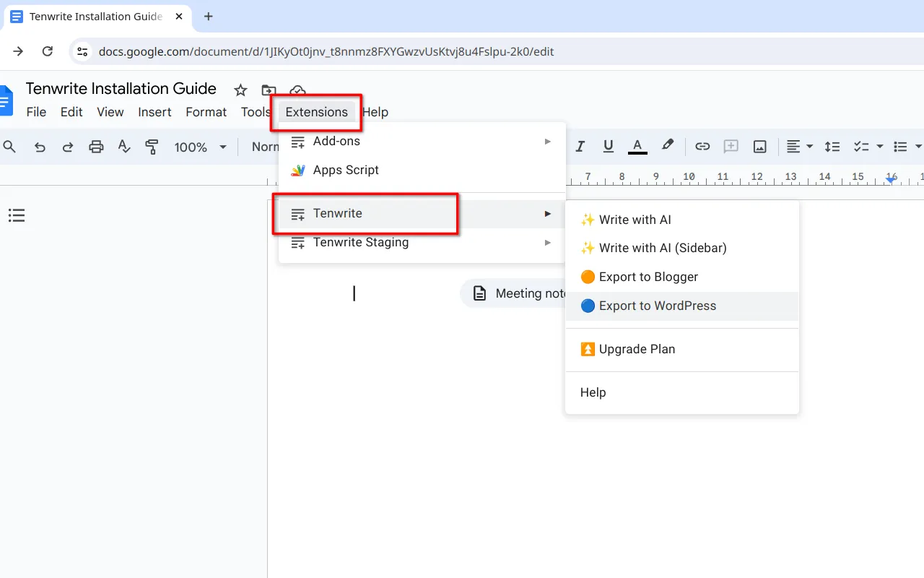Screen dimensions: 924x578
Task: Open the Insert menu
Action: 154,112
